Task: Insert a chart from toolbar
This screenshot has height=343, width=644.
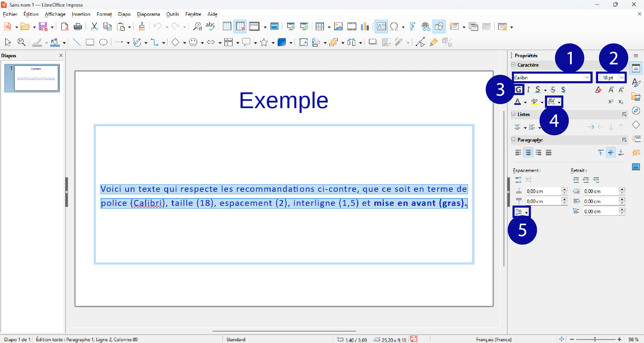Action: coord(364,26)
